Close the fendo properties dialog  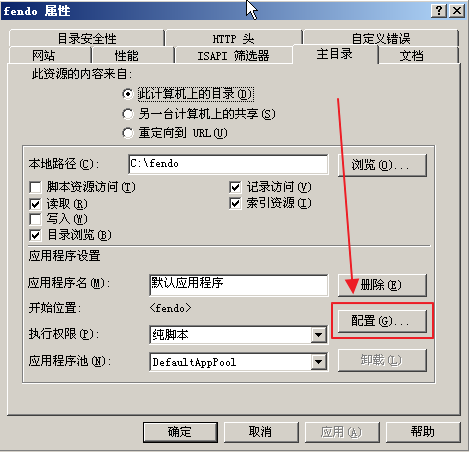tap(457, 11)
